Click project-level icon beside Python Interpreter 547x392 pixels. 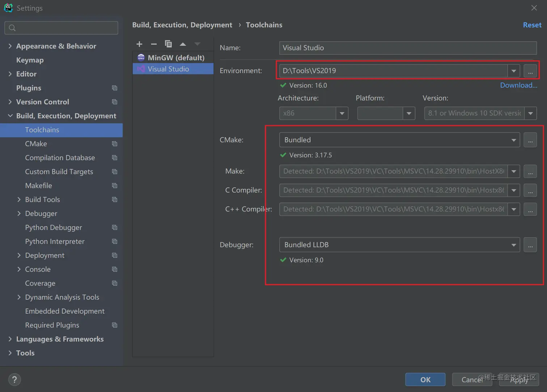[x=115, y=241]
